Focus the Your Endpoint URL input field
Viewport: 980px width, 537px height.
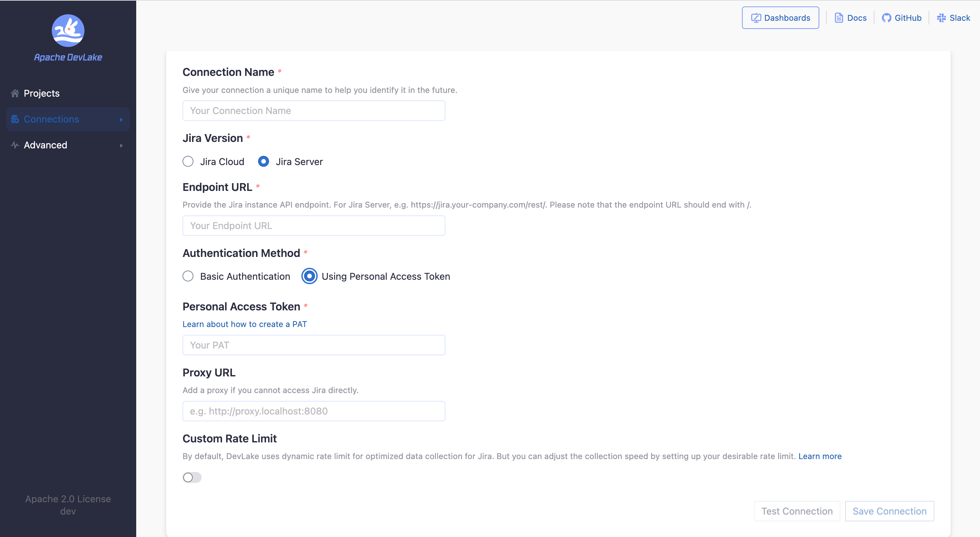pyautogui.click(x=314, y=226)
